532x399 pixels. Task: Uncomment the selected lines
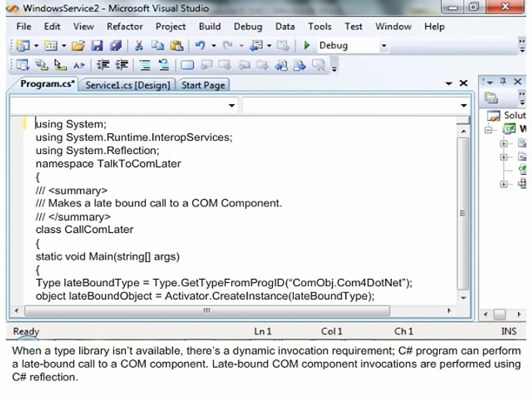pos(164,65)
